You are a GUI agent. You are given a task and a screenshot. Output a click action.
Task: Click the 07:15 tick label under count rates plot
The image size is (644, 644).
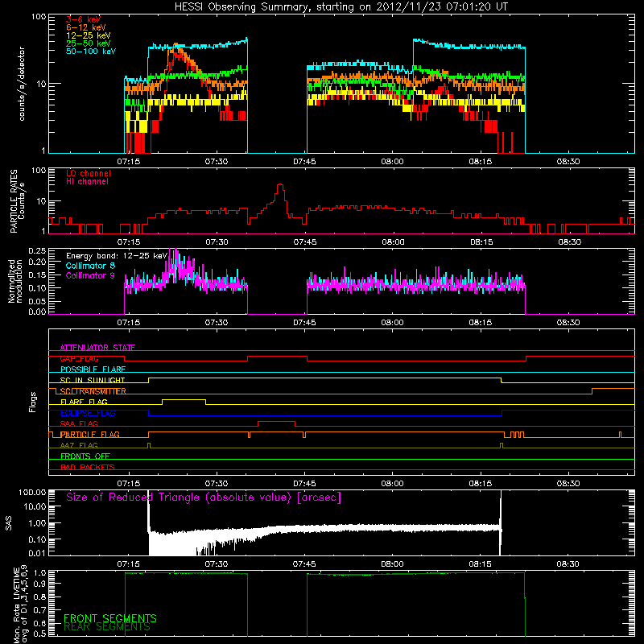pyautogui.click(x=129, y=162)
